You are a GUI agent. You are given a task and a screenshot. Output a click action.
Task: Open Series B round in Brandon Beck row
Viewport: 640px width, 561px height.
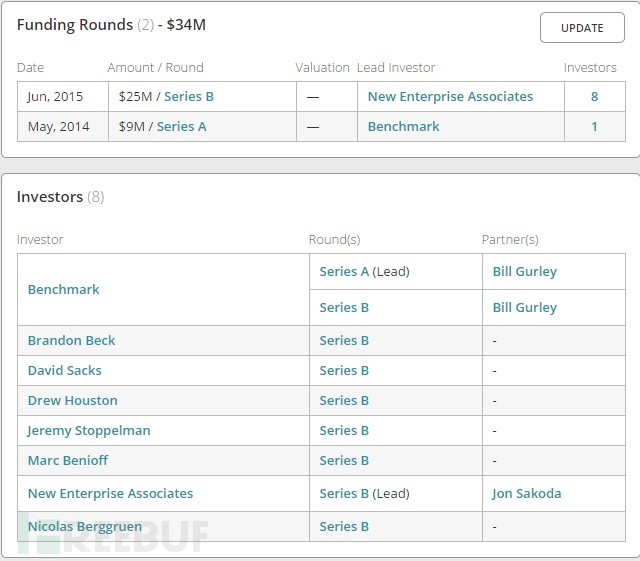pyautogui.click(x=344, y=341)
